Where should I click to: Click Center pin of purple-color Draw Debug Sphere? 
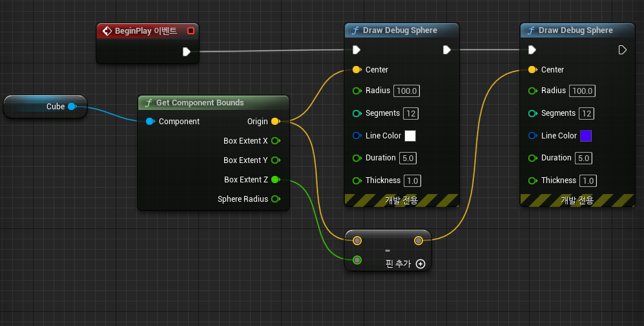point(533,69)
